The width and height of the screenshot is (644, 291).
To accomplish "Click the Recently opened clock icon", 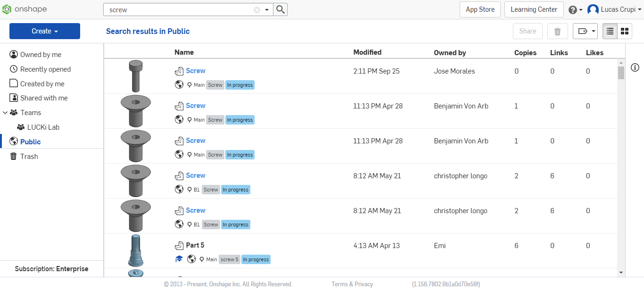I will (14, 69).
